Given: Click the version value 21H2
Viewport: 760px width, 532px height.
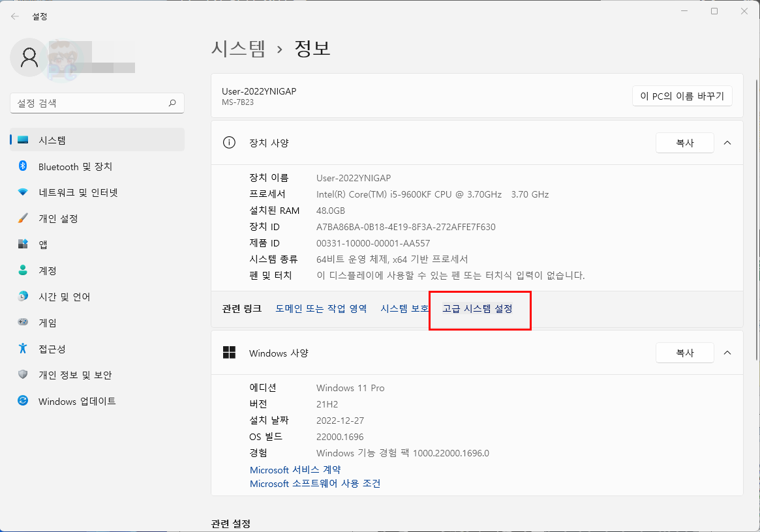Looking at the screenshot, I should (x=327, y=404).
